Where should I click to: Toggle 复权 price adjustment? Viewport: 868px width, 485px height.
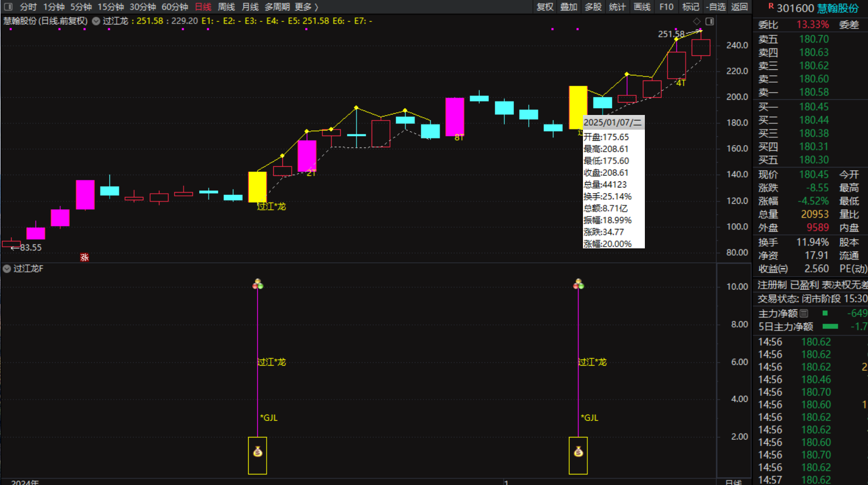(x=544, y=7)
